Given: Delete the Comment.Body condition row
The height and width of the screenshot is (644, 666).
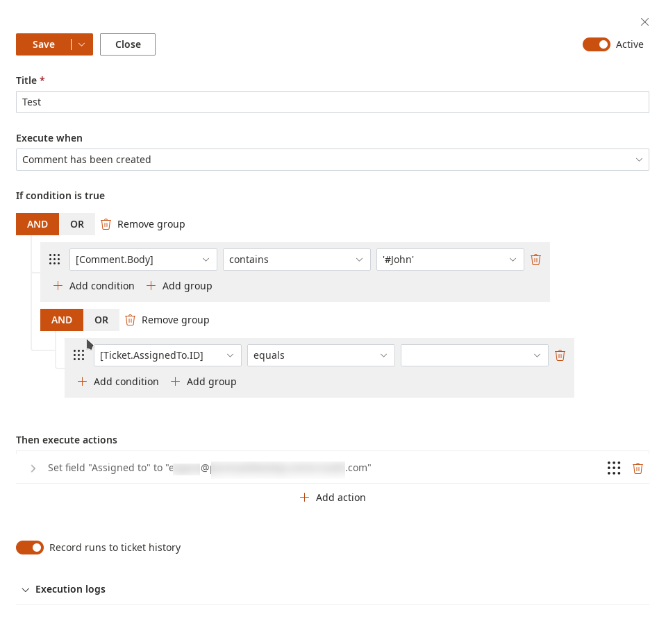Looking at the screenshot, I should pos(535,260).
